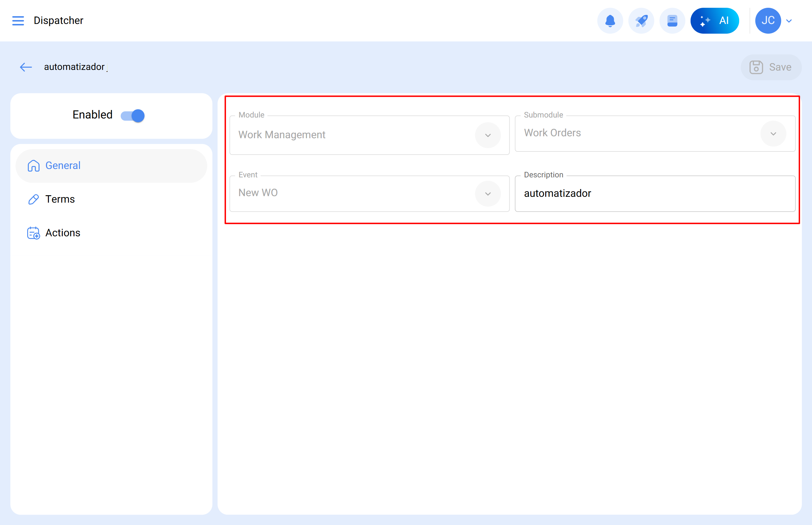The height and width of the screenshot is (525, 812).
Task: Expand the Submodule dropdown chevron
Action: click(x=773, y=134)
